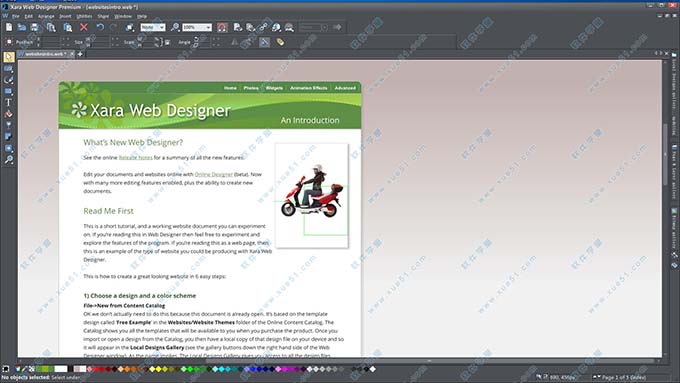This screenshot has width=680, height=383.
Task: Pick the yellow color swatch
Action: point(159,369)
